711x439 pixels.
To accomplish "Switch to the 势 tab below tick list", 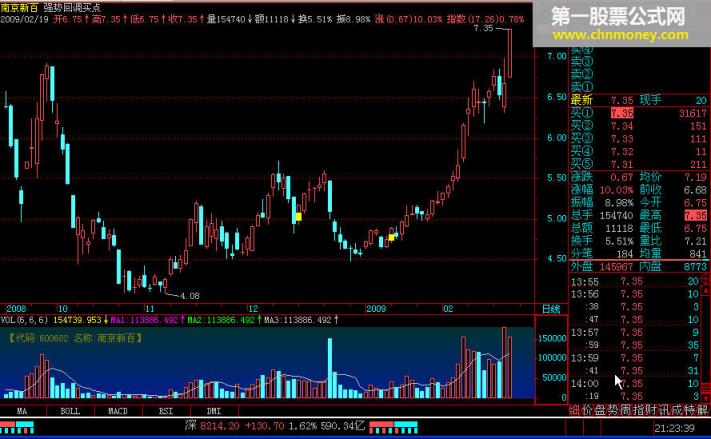I will point(613,410).
